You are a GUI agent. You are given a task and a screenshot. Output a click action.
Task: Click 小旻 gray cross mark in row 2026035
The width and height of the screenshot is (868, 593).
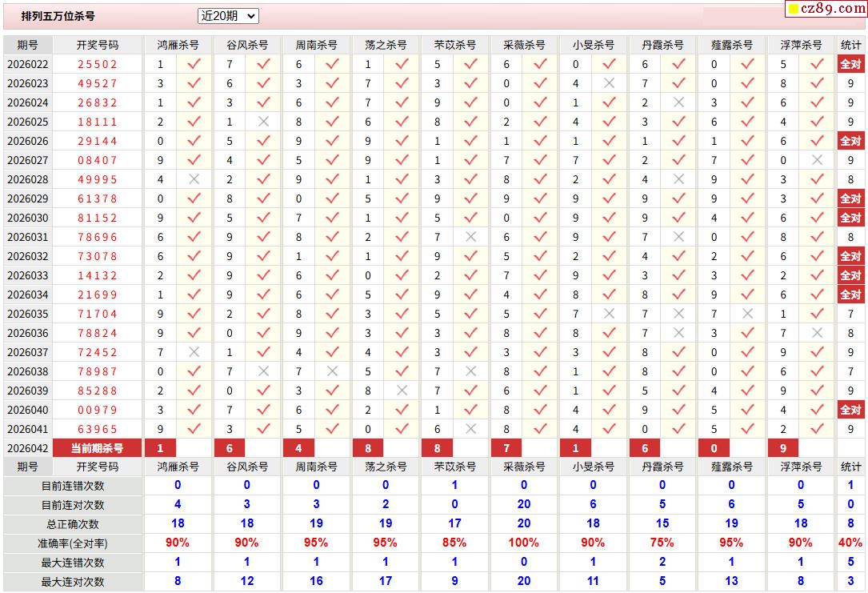click(609, 314)
